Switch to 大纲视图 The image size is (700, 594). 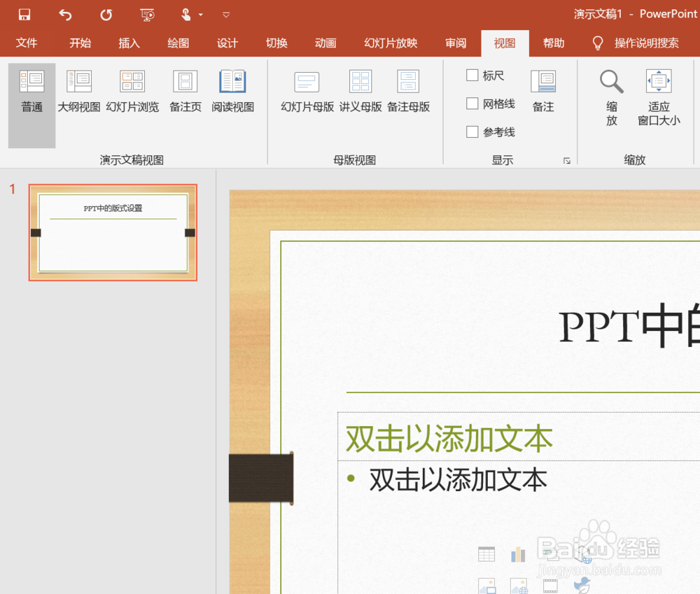point(79,91)
